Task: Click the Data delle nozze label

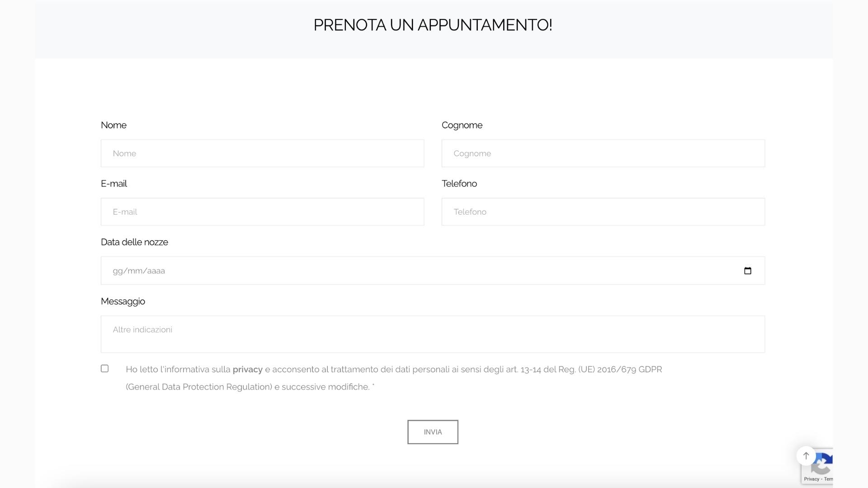Action: point(134,242)
